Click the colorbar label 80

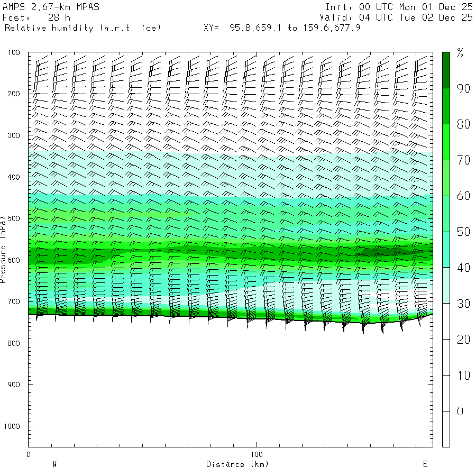[x=463, y=124]
